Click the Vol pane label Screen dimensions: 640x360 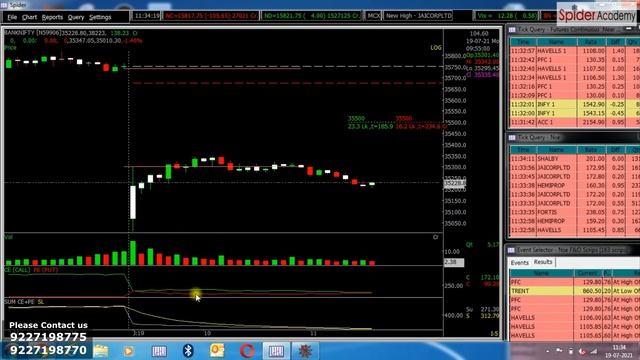coord(9,237)
